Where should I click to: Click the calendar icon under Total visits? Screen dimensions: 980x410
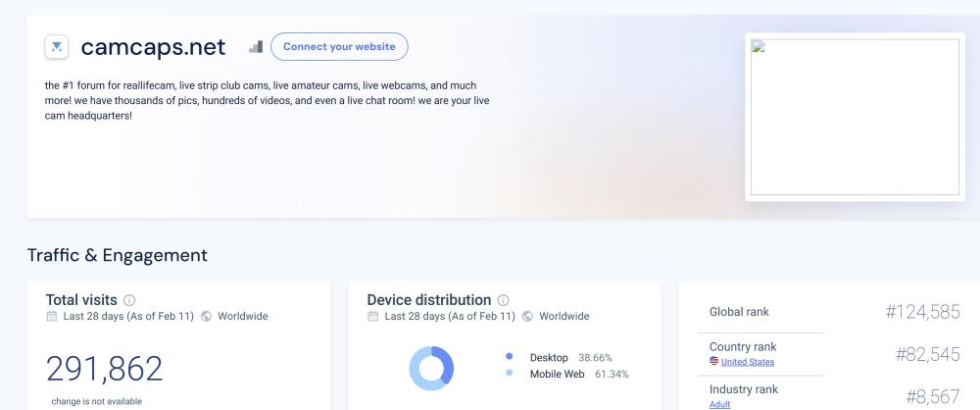tap(52, 317)
